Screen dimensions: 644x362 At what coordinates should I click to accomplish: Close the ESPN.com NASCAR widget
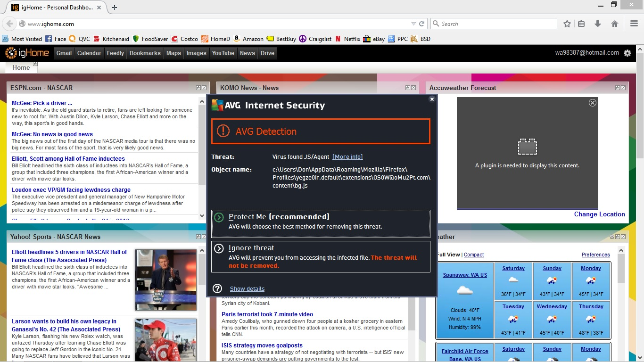coord(204,88)
